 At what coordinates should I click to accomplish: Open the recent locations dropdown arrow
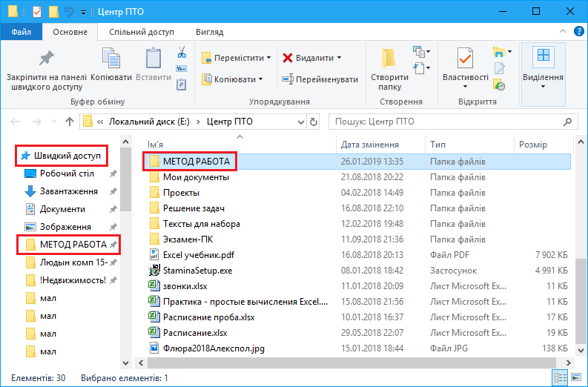click(x=54, y=122)
